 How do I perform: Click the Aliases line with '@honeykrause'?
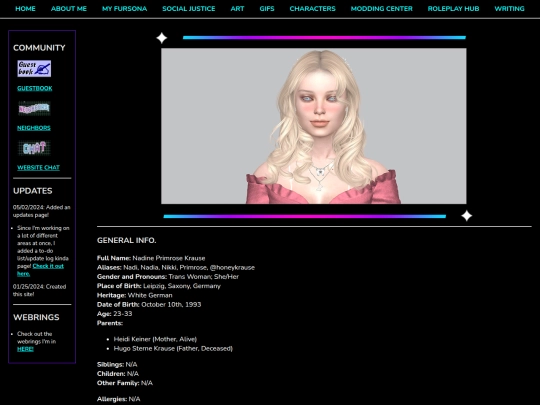(x=176, y=268)
